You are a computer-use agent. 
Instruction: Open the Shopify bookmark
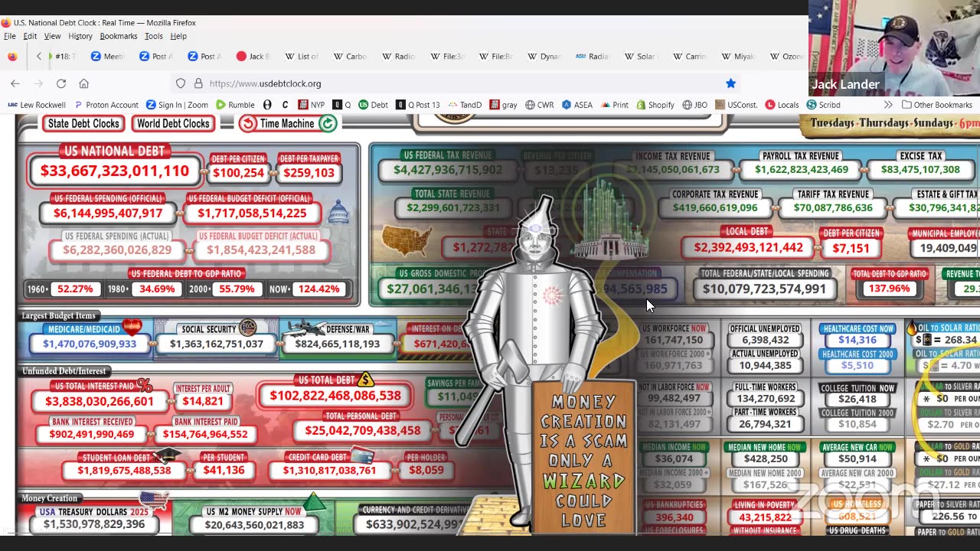(x=655, y=105)
